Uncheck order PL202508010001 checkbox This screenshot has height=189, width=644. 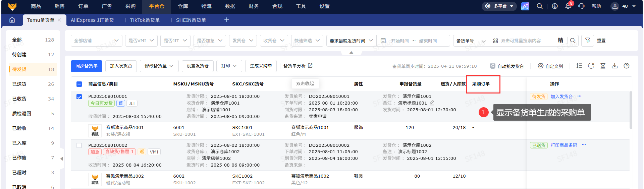click(79, 97)
